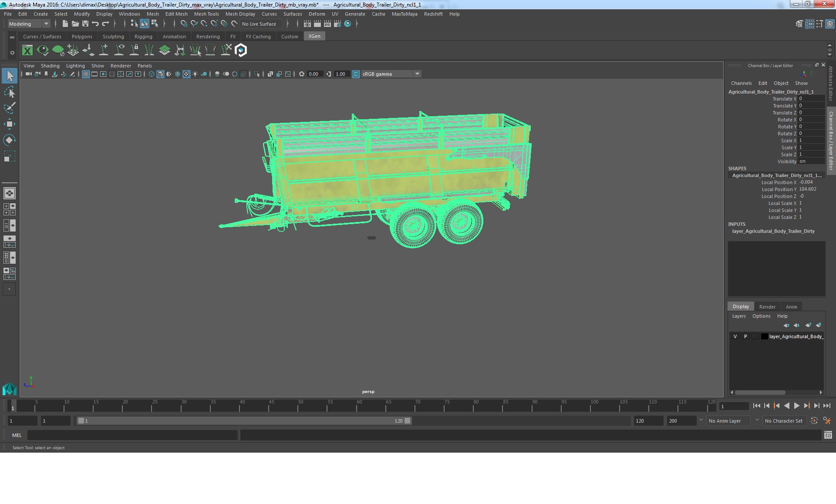Click the XGen window shelf icon
Viewport: 836px width, 504px height.
(27, 50)
